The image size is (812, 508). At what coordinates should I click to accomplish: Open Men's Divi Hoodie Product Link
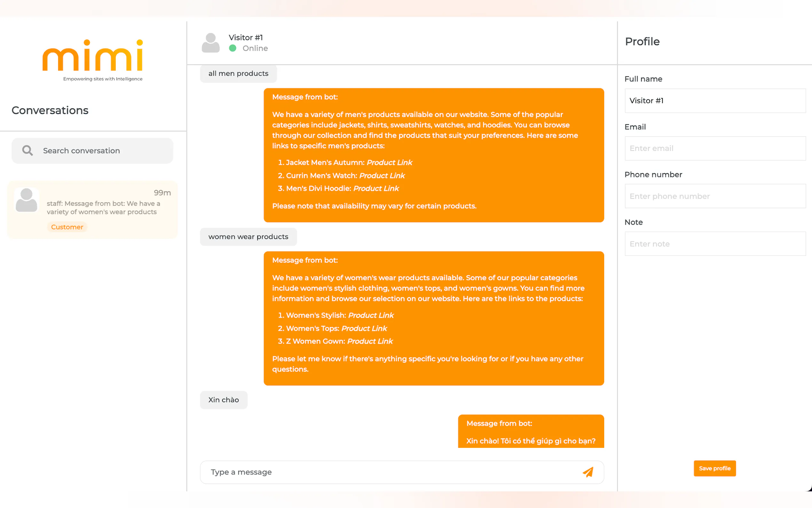[x=376, y=188]
